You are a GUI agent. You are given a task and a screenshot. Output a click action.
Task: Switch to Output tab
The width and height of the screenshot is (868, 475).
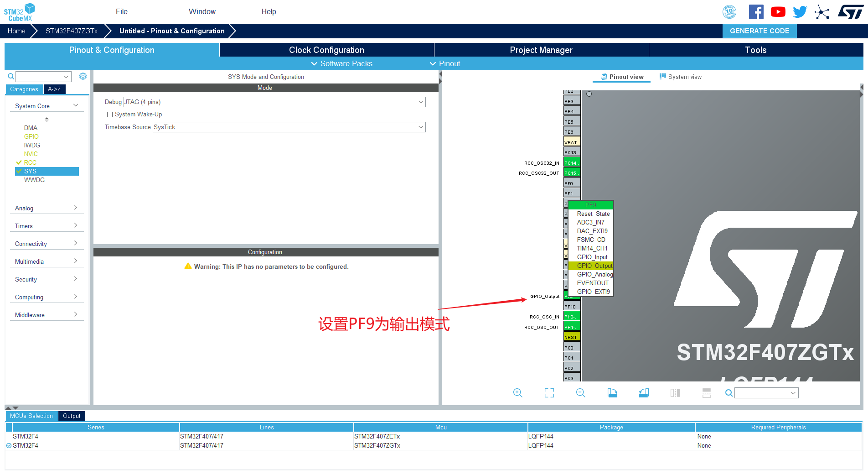click(72, 416)
